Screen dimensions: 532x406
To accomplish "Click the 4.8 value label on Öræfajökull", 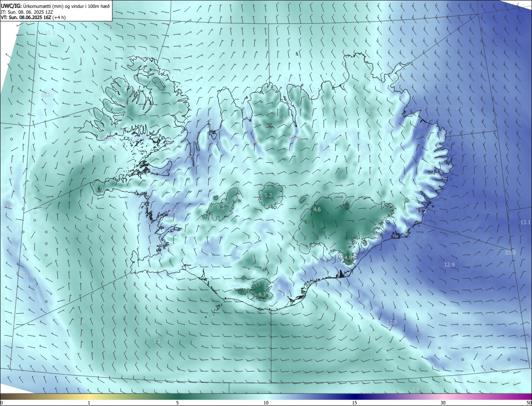I will pyautogui.click(x=348, y=257).
